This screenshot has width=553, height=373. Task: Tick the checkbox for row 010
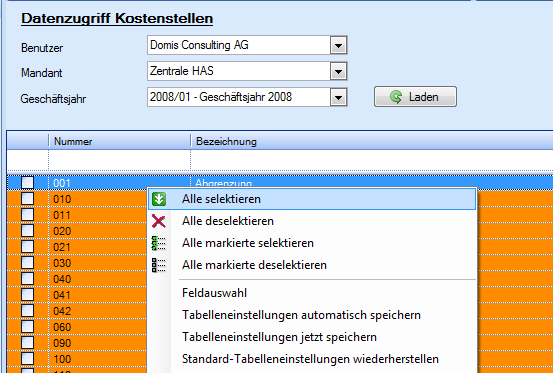pyautogui.click(x=28, y=198)
